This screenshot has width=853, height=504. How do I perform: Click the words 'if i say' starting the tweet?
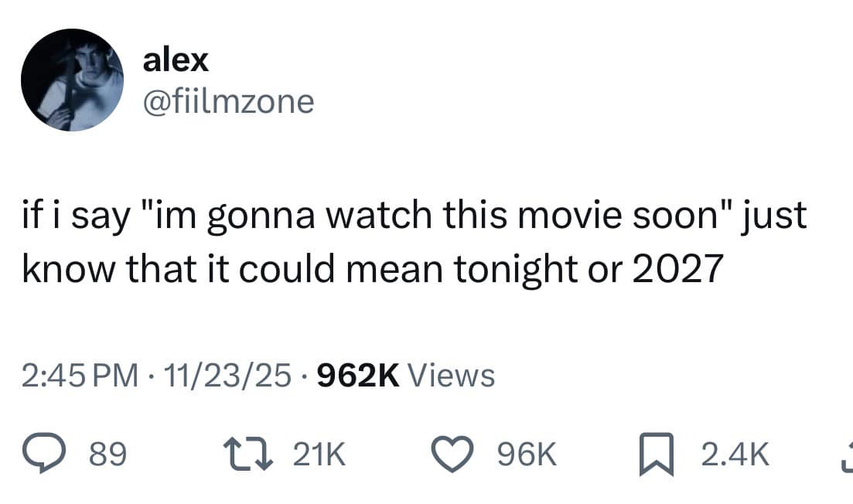pyautogui.click(x=76, y=216)
